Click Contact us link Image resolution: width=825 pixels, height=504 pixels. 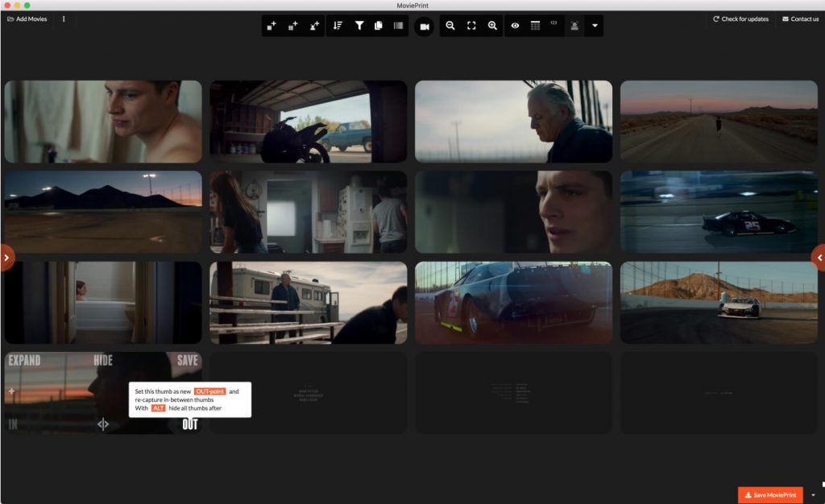pyautogui.click(x=800, y=19)
